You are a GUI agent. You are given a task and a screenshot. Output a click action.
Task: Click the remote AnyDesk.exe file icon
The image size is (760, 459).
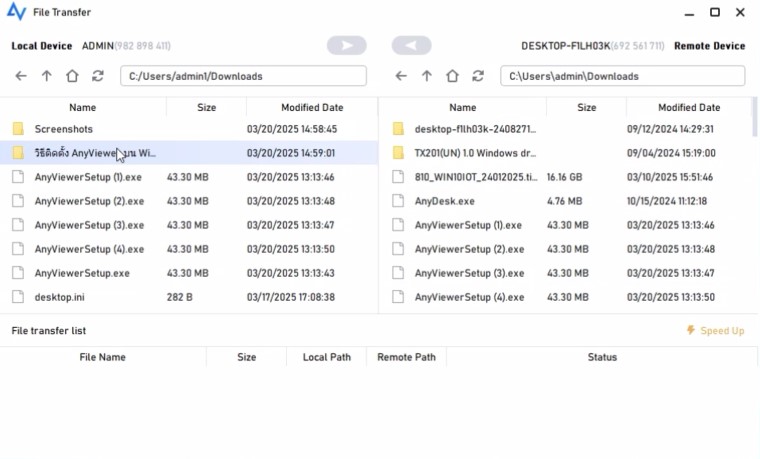pos(398,201)
